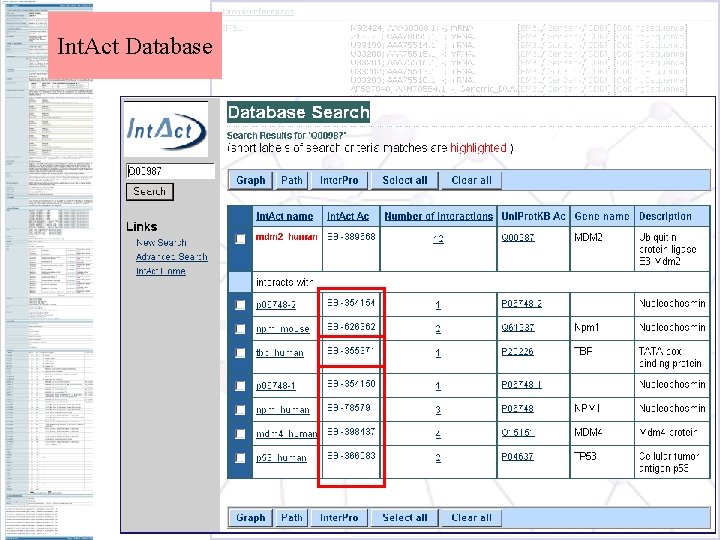
Task: Tick the checkbox for p06748-2 row
Action: point(240,305)
